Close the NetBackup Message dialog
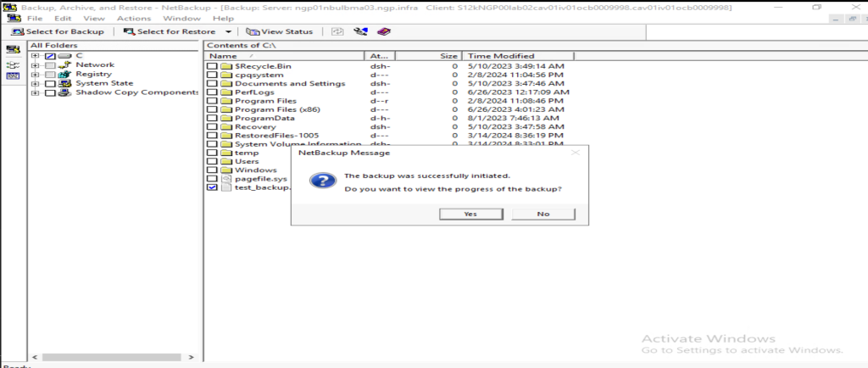 576,153
